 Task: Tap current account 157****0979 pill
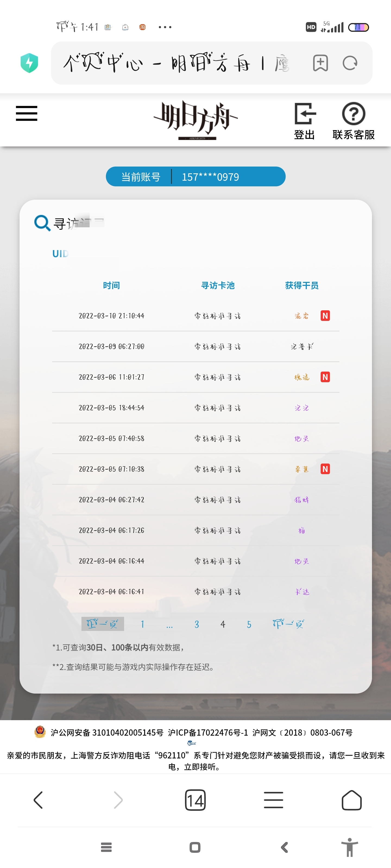coord(196,177)
